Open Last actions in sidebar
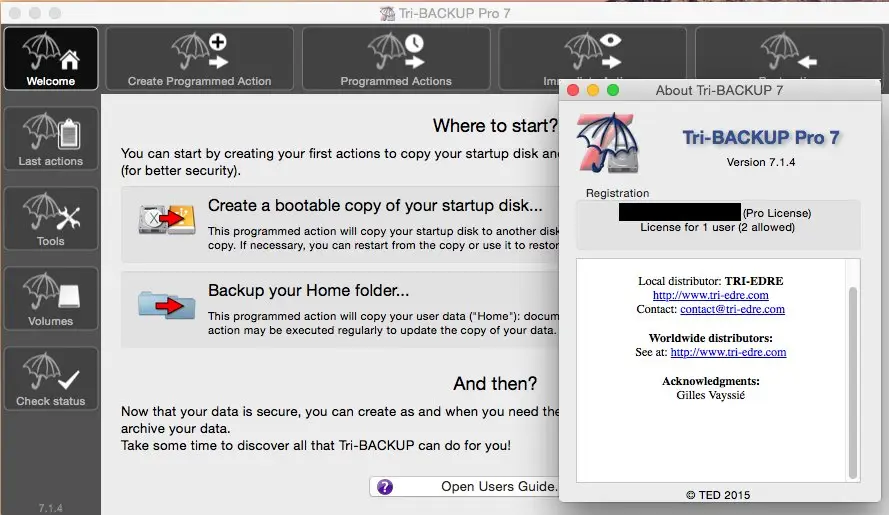The height and width of the screenshot is (515, 889). pyautogui.click(x=51, y=138)
